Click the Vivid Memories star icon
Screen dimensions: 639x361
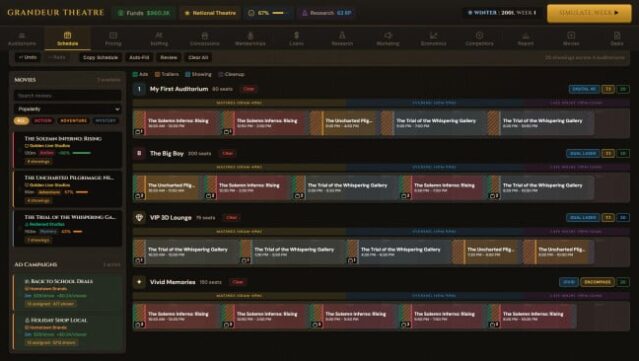[139, 282]
